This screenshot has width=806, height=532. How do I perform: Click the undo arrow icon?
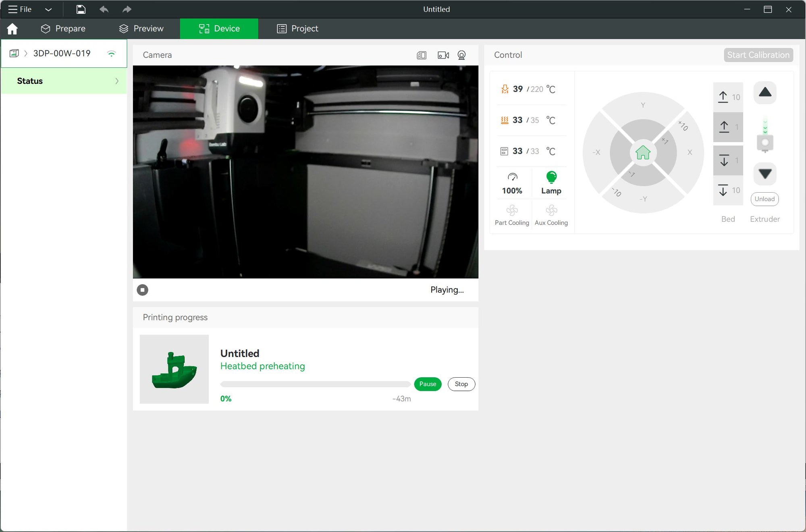tap(104, 9)
